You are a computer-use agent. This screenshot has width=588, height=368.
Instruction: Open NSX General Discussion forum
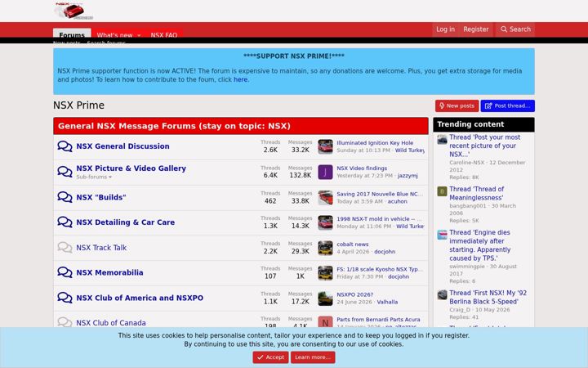pyautogui.click(x=122, y=146)
